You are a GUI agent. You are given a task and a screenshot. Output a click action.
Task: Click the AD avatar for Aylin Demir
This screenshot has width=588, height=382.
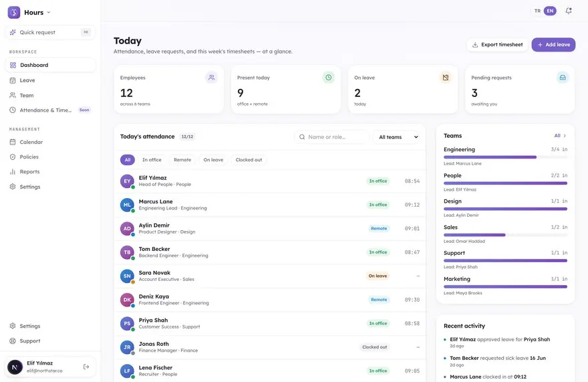click(127, 228)
